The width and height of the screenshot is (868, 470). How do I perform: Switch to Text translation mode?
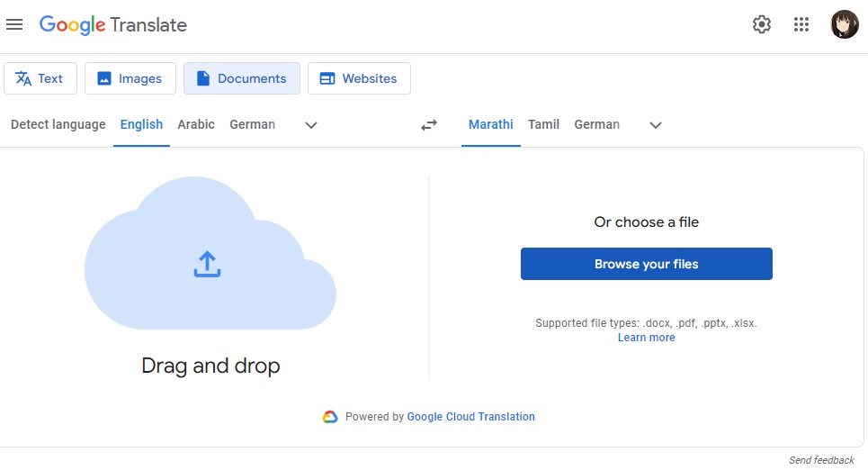[40, 78]
